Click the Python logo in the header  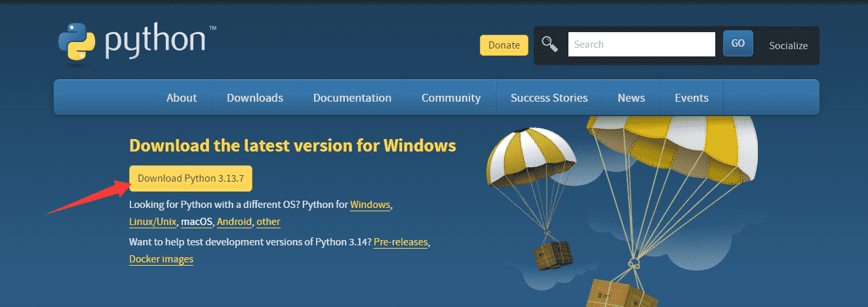click(x=137, y=43)
